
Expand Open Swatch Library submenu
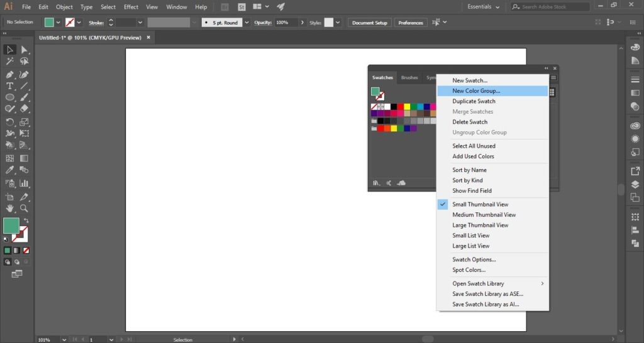(x=493, y=283)
